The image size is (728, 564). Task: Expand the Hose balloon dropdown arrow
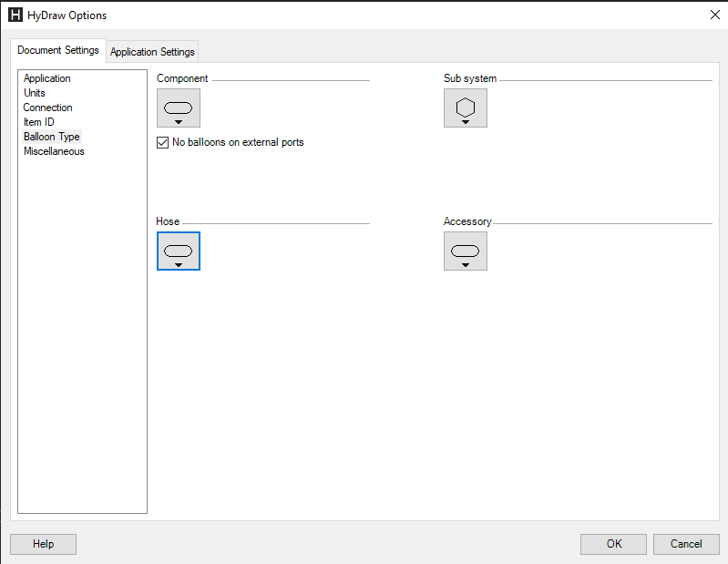pos(179,265)
